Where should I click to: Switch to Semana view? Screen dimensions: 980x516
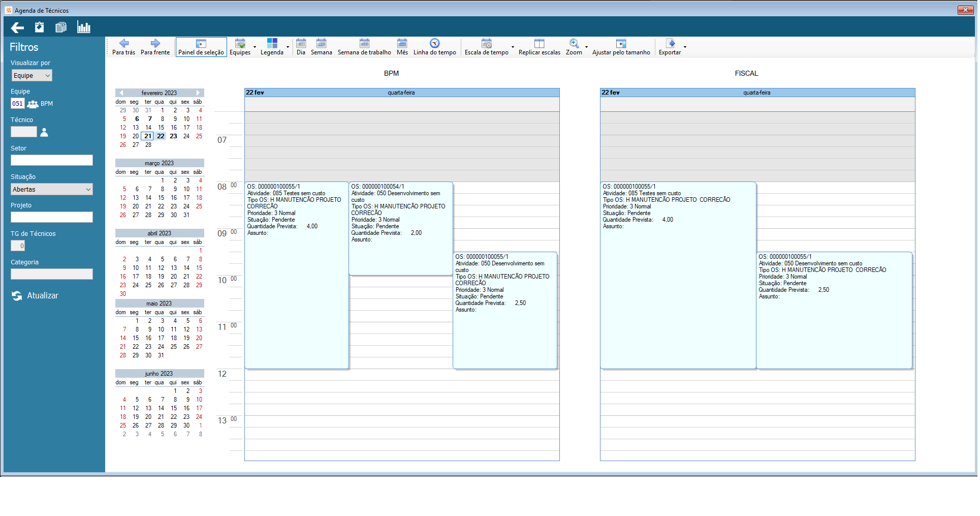(x=322, y=47)
